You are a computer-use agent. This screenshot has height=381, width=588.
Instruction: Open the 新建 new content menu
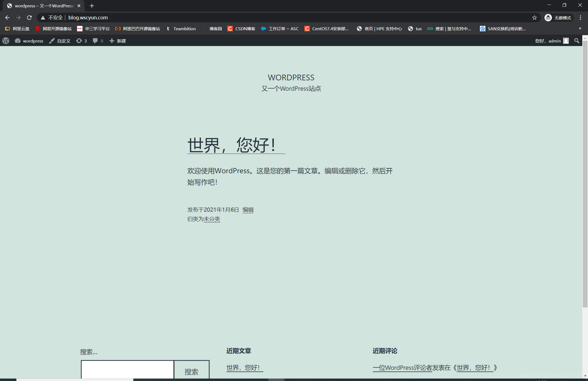tap(118, 41)
